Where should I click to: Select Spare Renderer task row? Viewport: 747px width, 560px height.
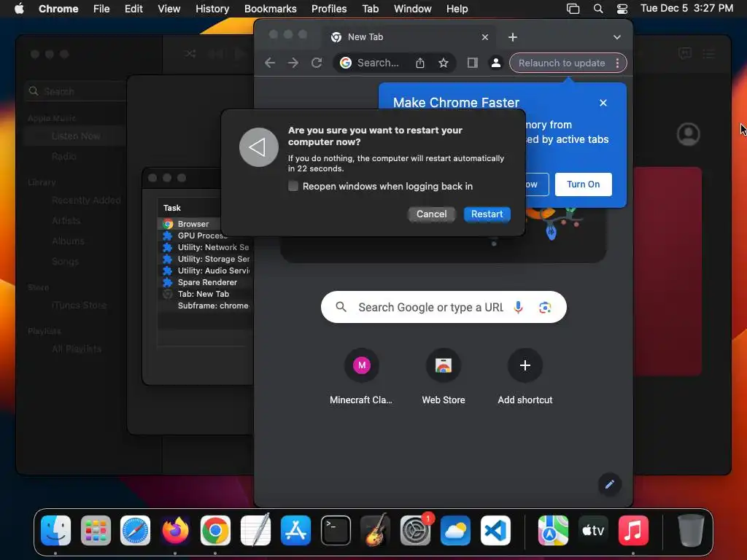205,282
